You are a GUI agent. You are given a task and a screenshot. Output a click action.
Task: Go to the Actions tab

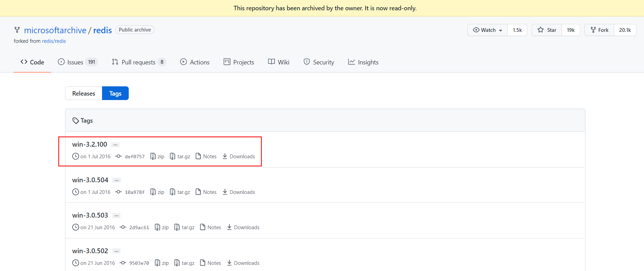[195, 62]
